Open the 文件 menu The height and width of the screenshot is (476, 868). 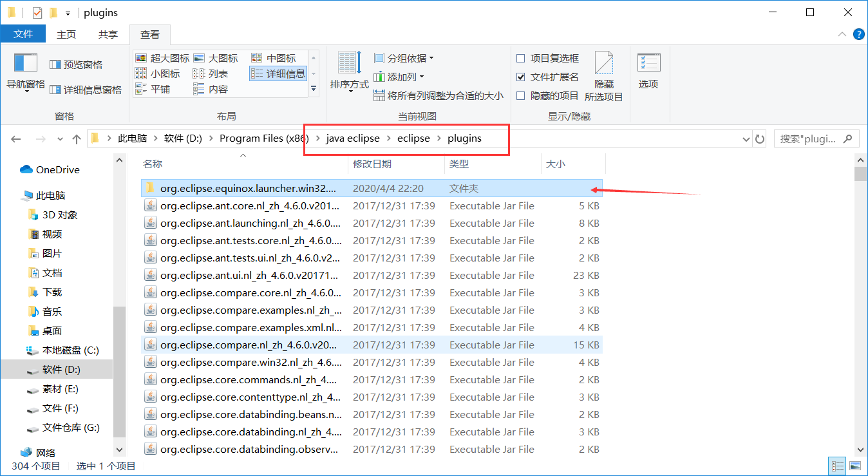tap(23, 34)
